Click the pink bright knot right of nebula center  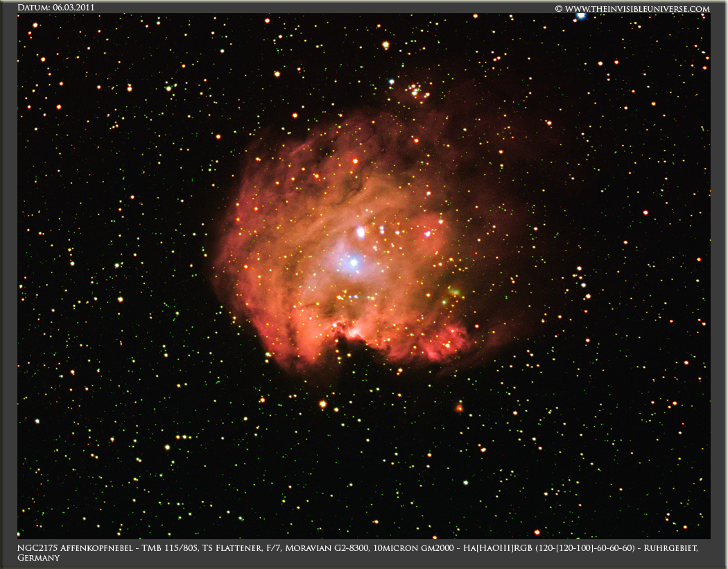pyautogui.click(x=428, y=234)
